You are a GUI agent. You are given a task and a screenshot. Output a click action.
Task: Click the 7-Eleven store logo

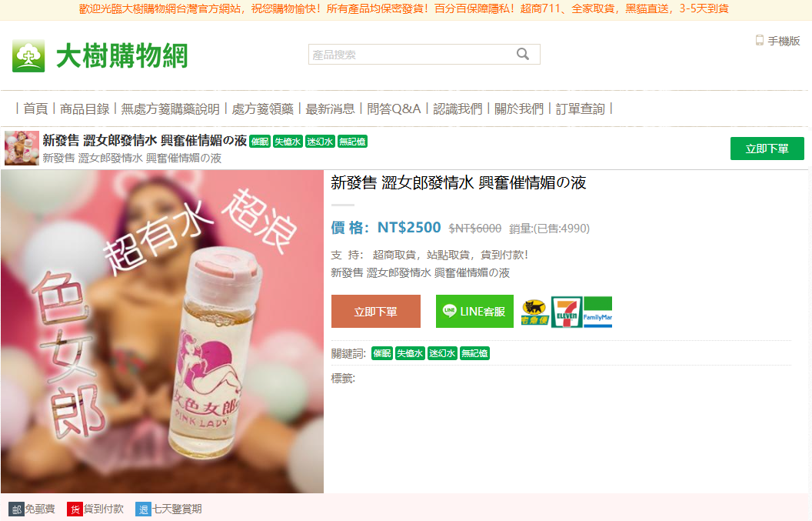[567, 312]
